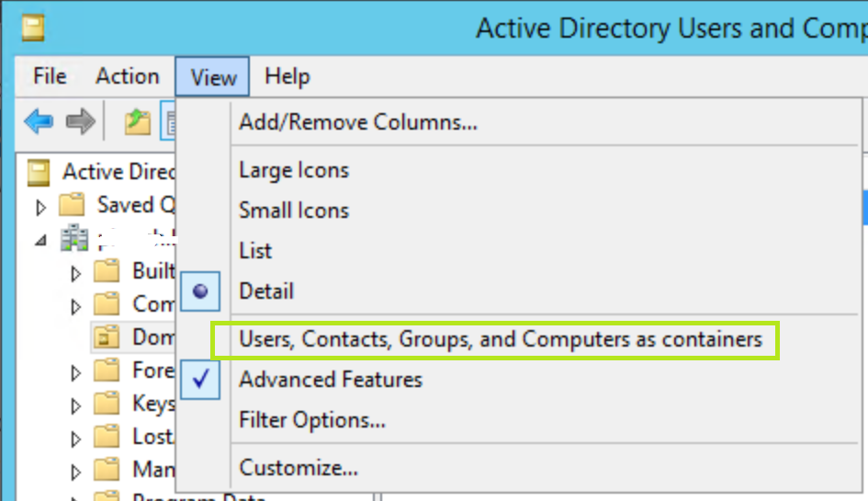Screen dimensions: 868x501
Task: Click the application icon in title bar
Action: coord(34,29)
